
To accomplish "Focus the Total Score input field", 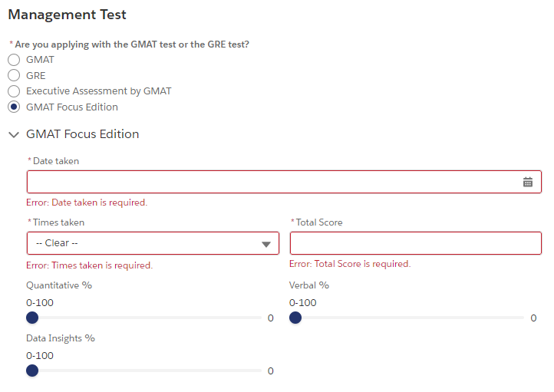I will pos(415,243).
